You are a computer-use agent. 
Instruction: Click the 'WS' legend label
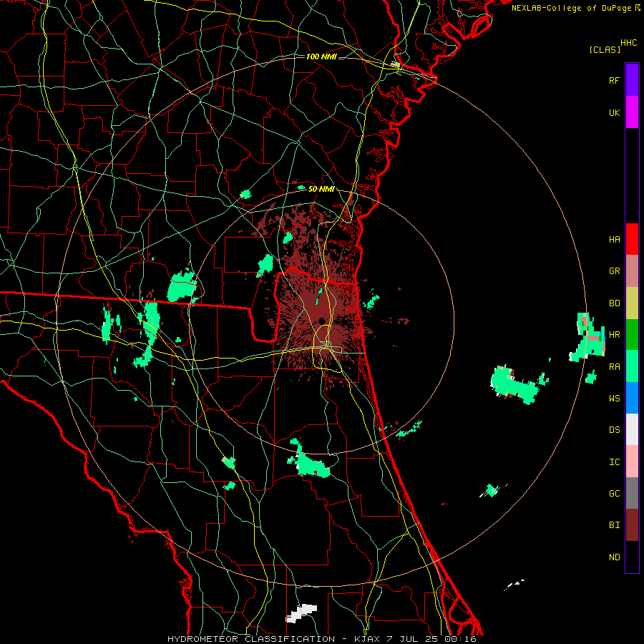coord(614,399)
